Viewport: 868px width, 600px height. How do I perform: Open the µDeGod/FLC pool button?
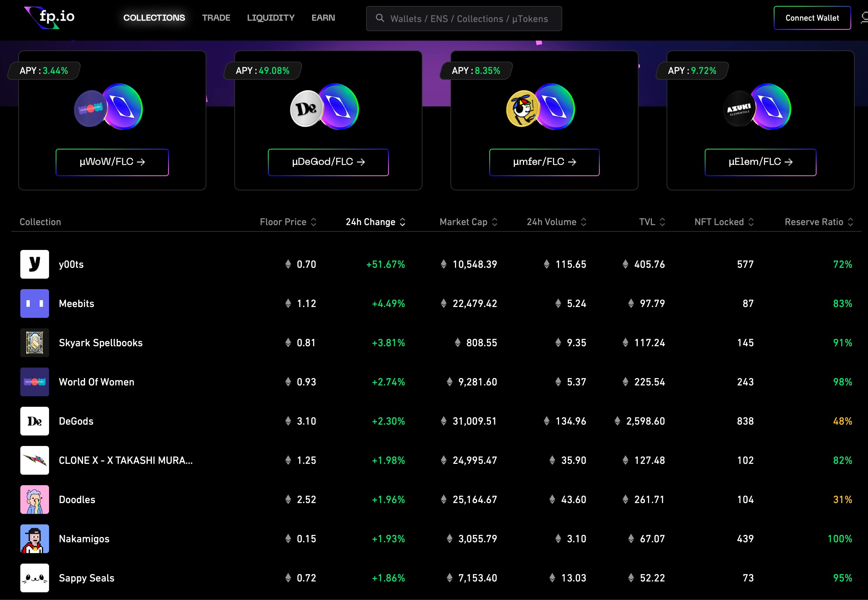pos(328,162)
